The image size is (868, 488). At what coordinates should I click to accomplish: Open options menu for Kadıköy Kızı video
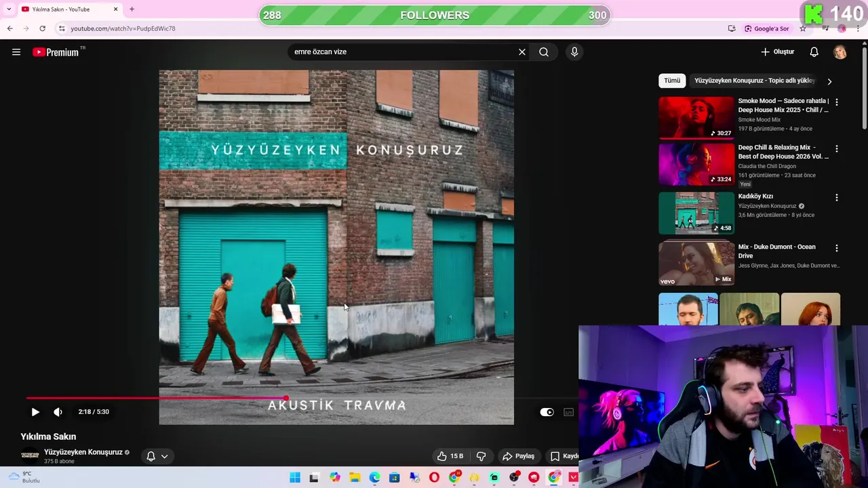point(837,197)
